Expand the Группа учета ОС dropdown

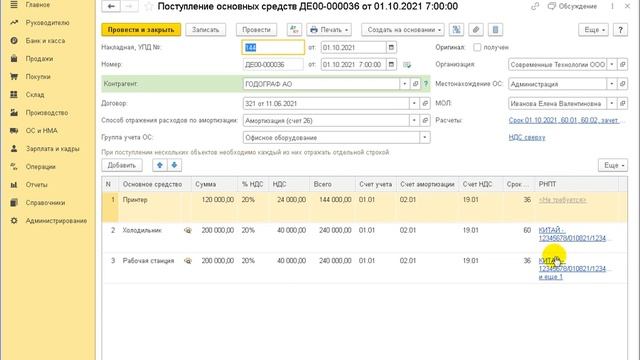(425, 138)
